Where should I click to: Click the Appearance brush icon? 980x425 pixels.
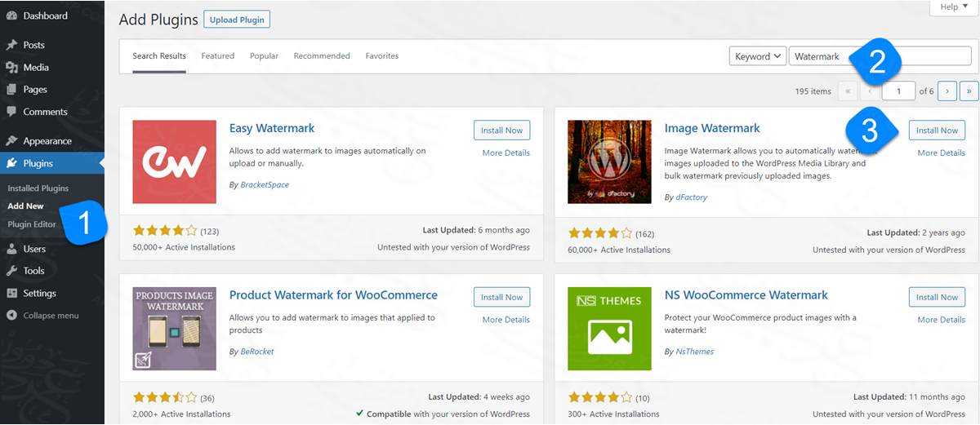(11, 141)
